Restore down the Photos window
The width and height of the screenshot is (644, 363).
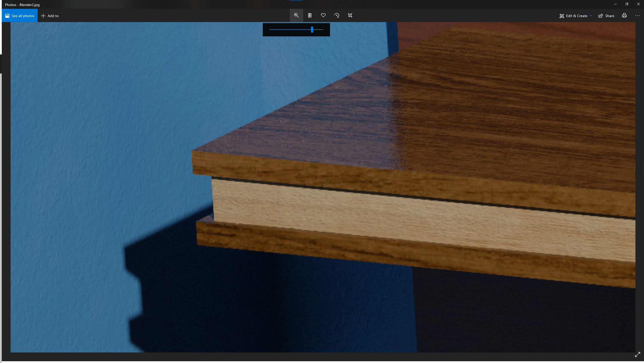[x=627, y=4]
